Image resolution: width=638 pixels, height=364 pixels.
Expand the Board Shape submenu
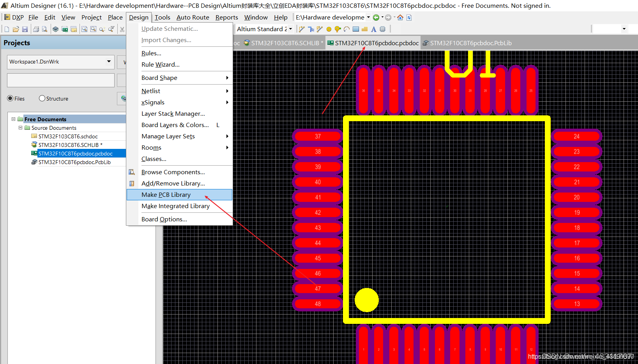tap(180, 78)
